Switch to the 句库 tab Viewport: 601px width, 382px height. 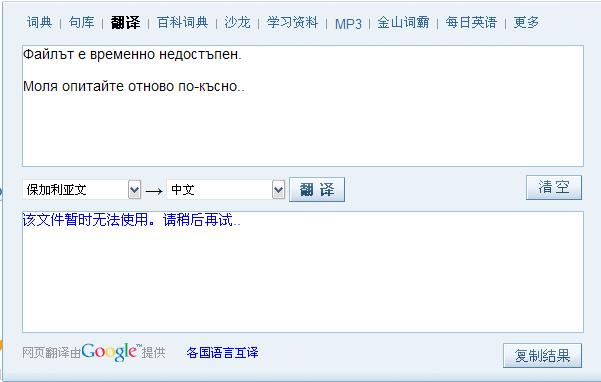coord(81,23)
